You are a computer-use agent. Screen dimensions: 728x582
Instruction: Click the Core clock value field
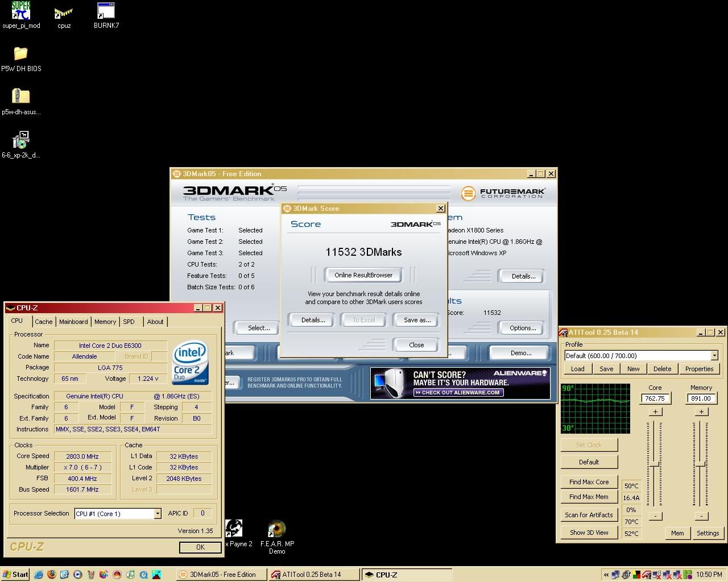[x=655, y=398]
